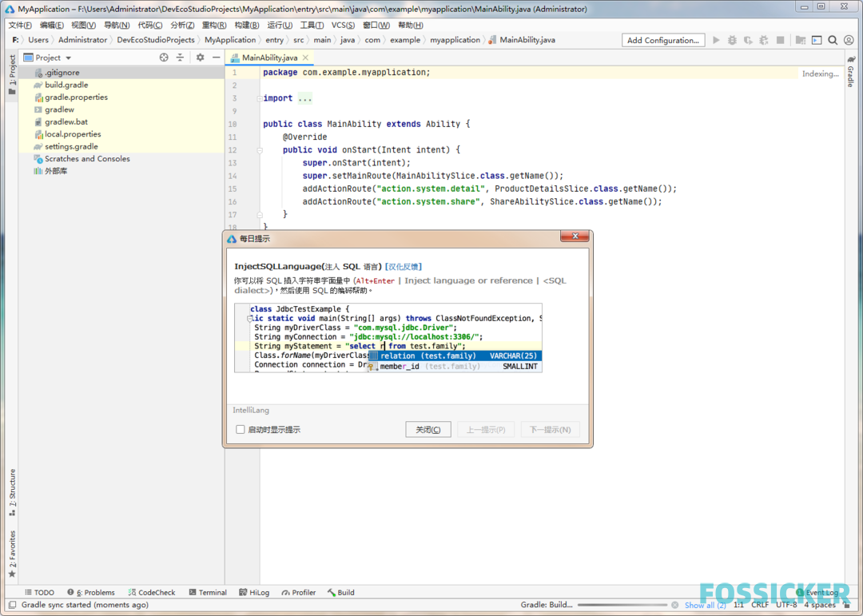Click the UTF-8 encoding status item

pyautogui.click(x=786, y=605)
